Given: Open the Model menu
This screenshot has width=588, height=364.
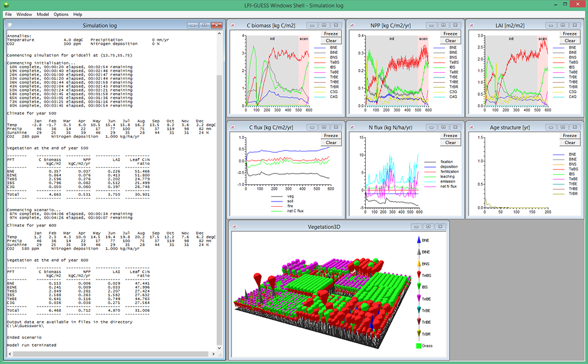Looking at the screenshot, I should [42, 14].
